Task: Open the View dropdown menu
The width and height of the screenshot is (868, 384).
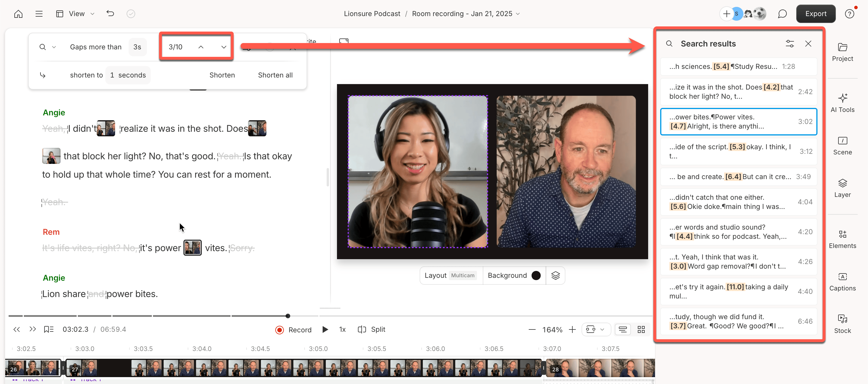Action: coord(75,14)
